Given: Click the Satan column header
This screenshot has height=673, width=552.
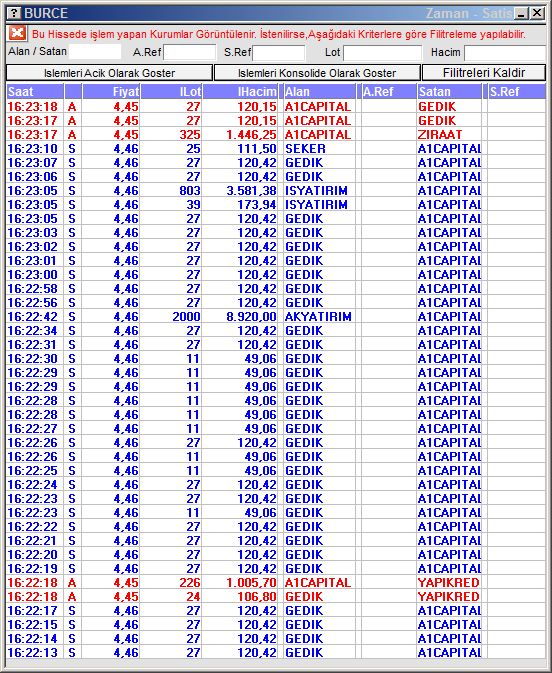Looking at the screenshot, I should click(449, 91).
